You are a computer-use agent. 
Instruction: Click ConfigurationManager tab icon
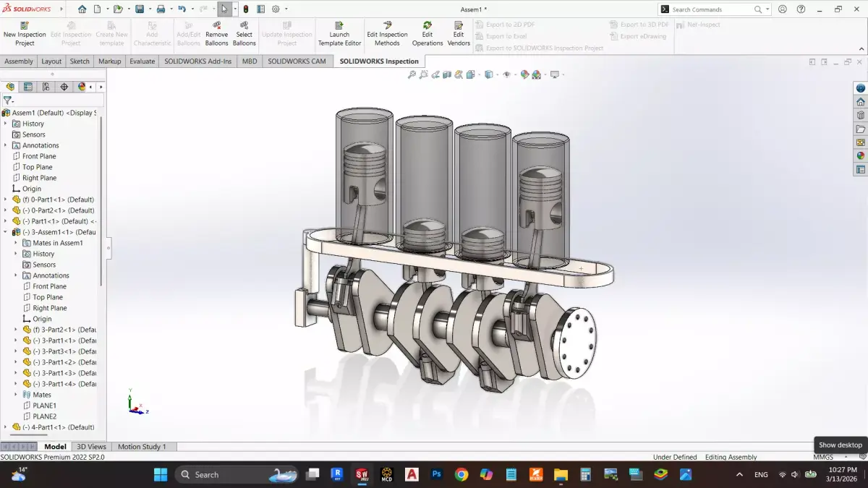[x=46, y=87]
